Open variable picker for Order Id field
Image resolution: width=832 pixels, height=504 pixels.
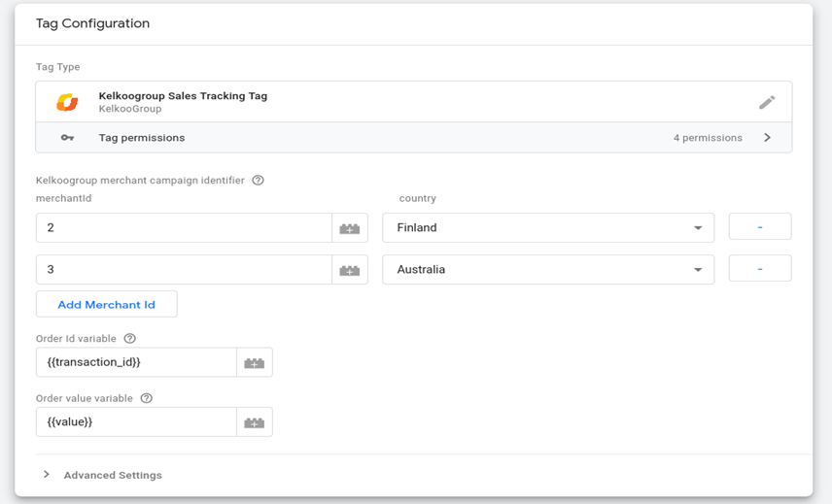(x=255, y=362)
